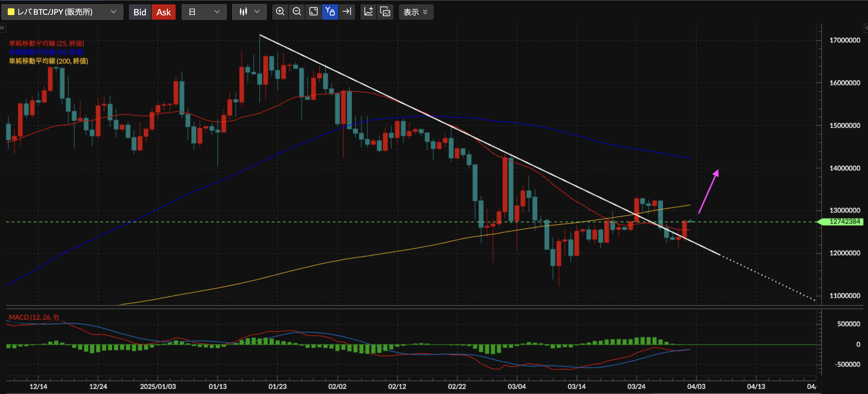Click the save chart image icon
The width and height of the screenshot is (868, 394).
tap(385, 12)
